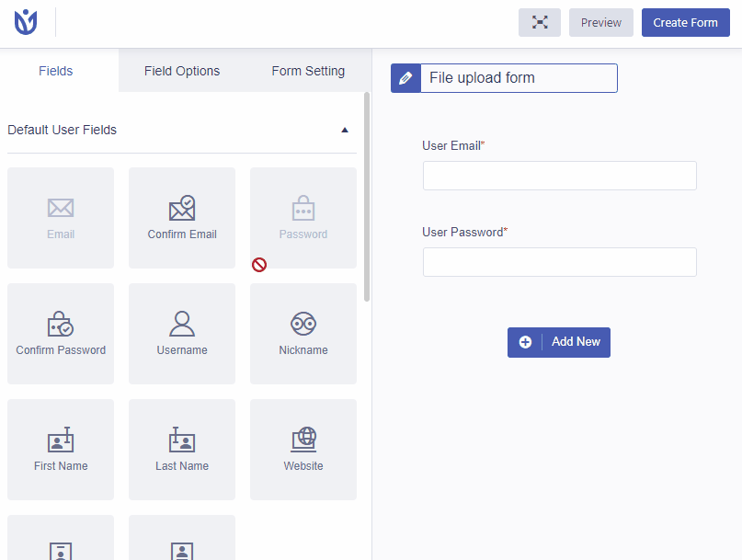Collapse the Default User Fields section
Viewport: 742px width, 560px height.
pos(345,131)
